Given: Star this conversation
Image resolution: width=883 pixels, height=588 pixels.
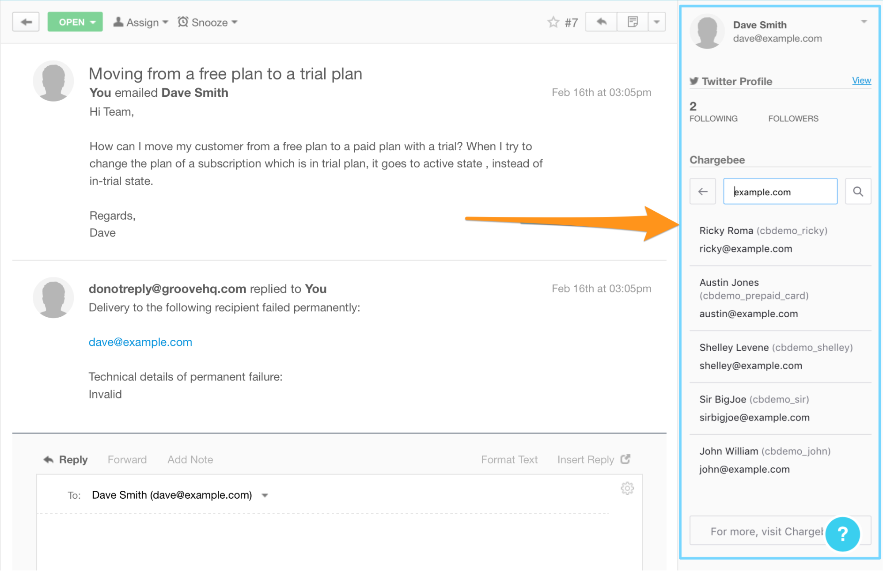Looking at the screenshot, I should pyautogui.click(x=553, y=22).
